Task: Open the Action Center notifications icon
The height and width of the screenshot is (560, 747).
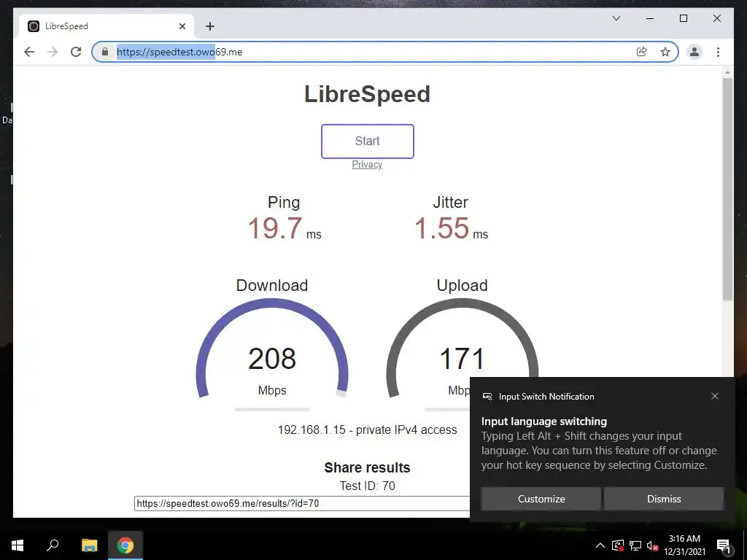Action: tap(724, 545)
